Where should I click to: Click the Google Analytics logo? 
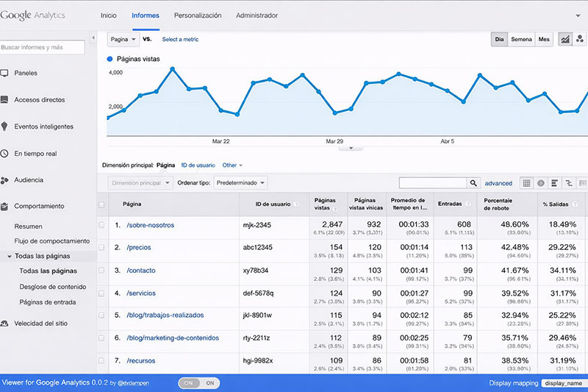(32, 15)
